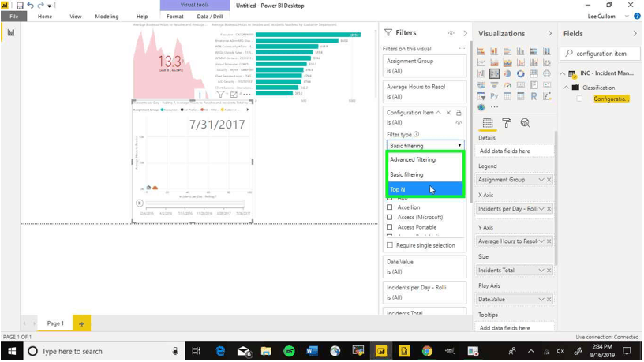Switch to Report view in left sidebar
The height and width of the screenshot is (362, 644).
11,32
